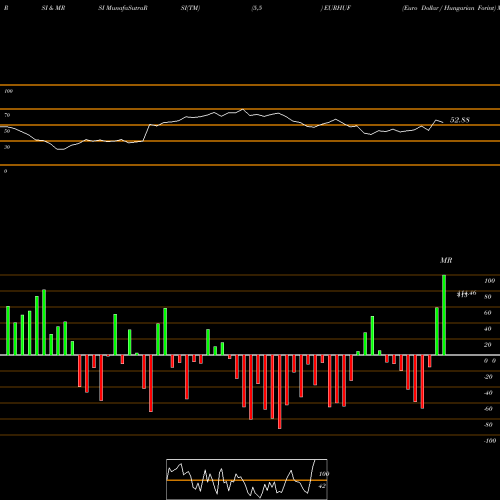Click the -60 label on the MR axis
This screenshot has height=500, width=500.
point(488,409)
